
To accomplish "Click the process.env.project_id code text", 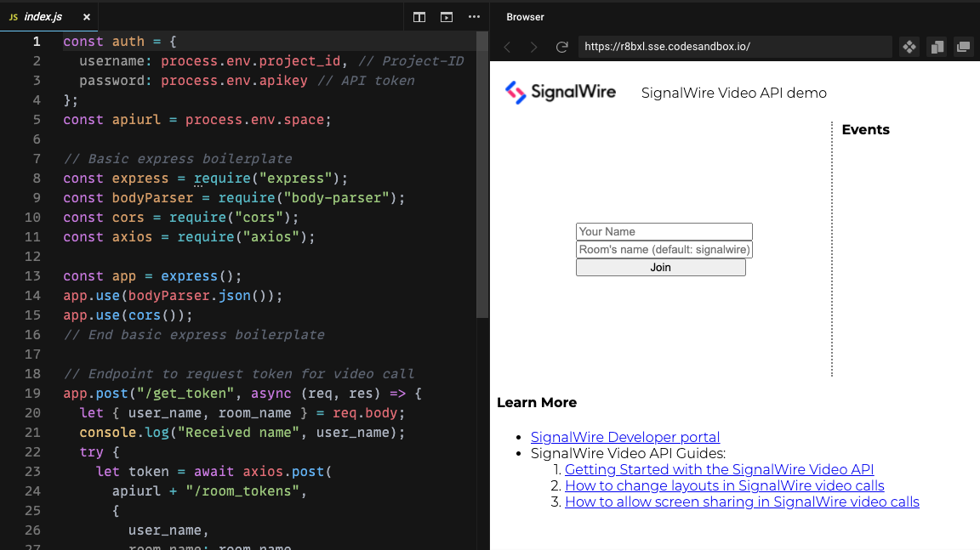I will [251, 61].
